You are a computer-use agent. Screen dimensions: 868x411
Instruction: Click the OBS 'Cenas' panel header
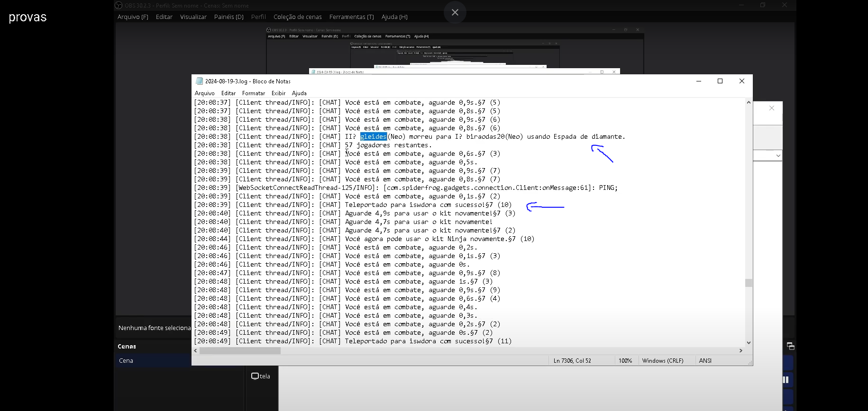(127, 347)
